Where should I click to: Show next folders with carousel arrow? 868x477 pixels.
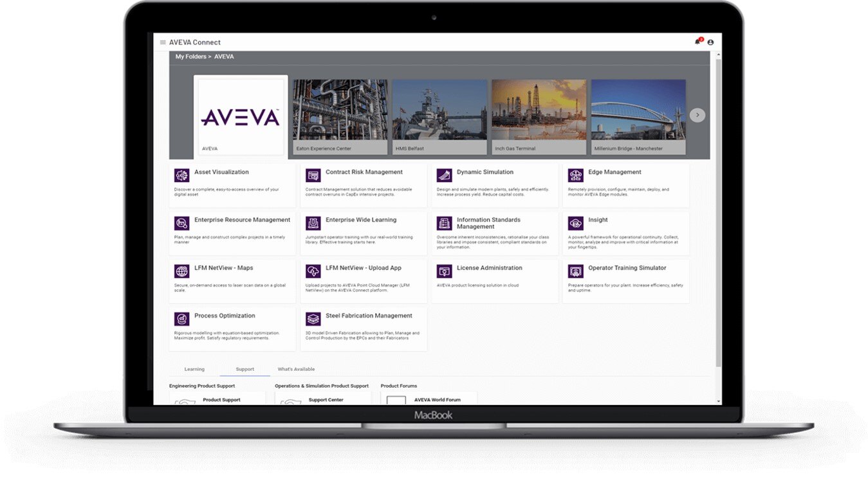pyautogui.click(x=697, y=115)
